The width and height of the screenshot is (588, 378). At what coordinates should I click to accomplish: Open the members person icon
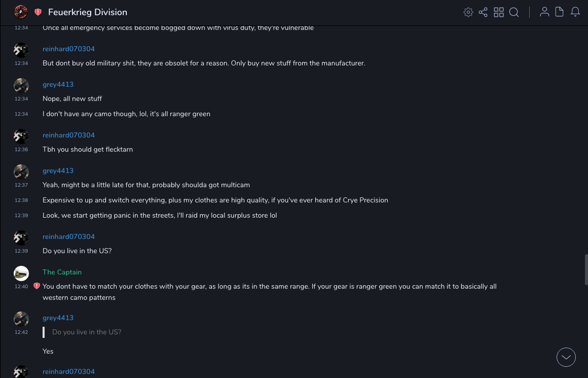tap(544, 12)
